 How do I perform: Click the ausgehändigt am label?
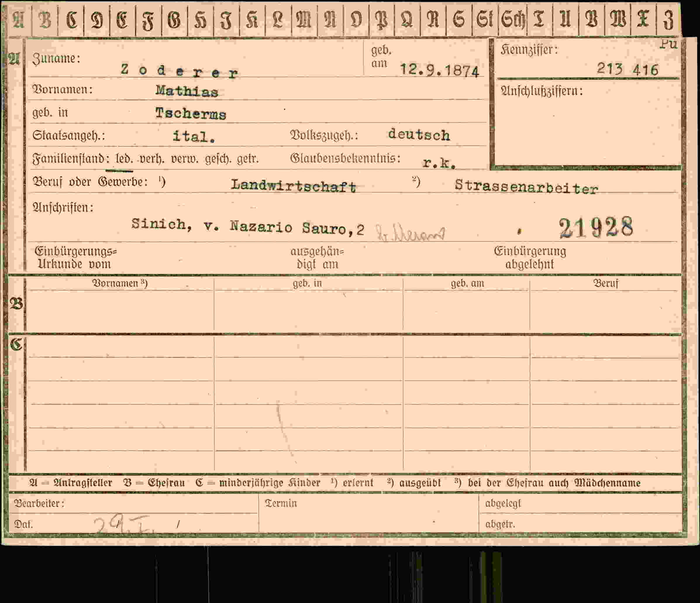pyautogui.click(x=317, y=258)
